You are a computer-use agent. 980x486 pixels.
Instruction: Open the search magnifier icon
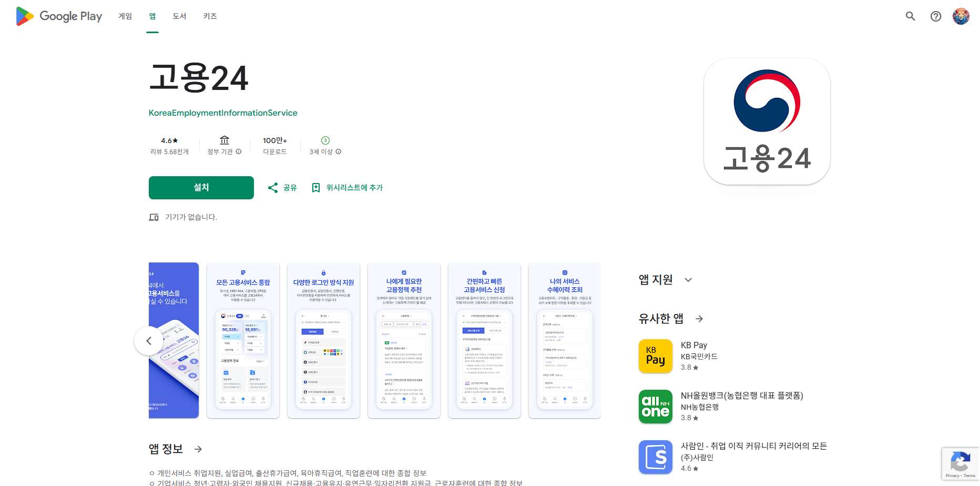point(911,16)
